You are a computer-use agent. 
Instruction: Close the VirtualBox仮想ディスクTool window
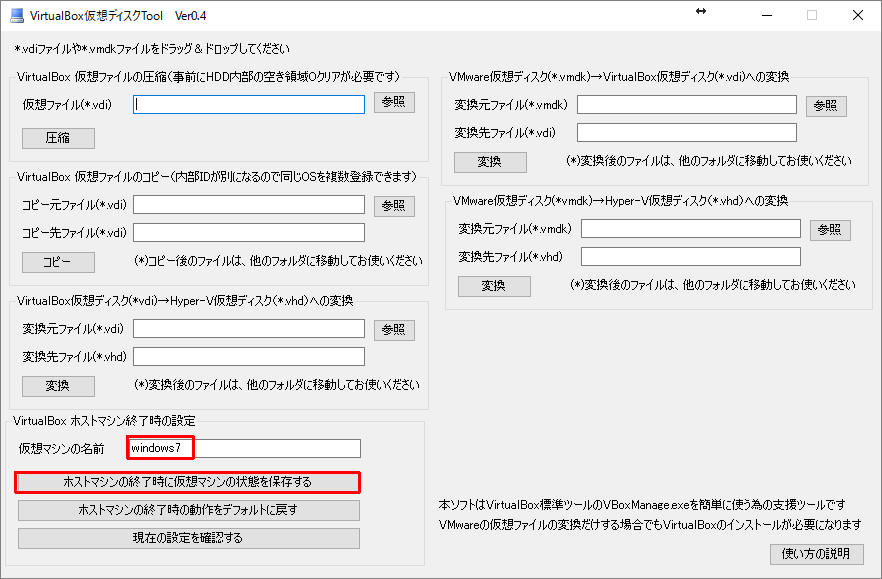[x=857, y=15]
